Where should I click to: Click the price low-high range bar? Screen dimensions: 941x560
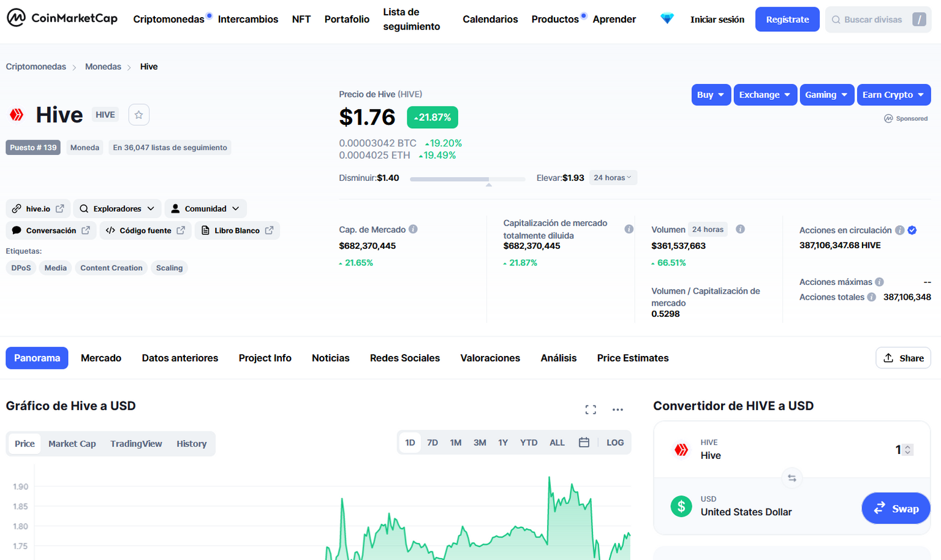click(467, 179)
